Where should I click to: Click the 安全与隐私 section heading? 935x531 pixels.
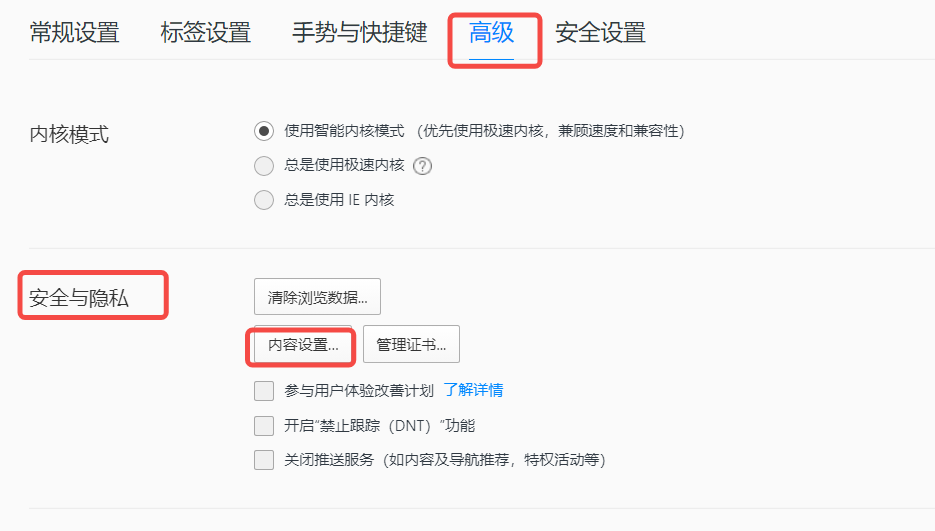[79, 298]
